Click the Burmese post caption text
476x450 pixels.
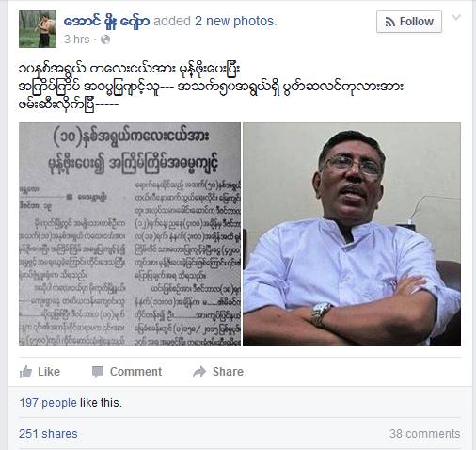pos(211,87)
